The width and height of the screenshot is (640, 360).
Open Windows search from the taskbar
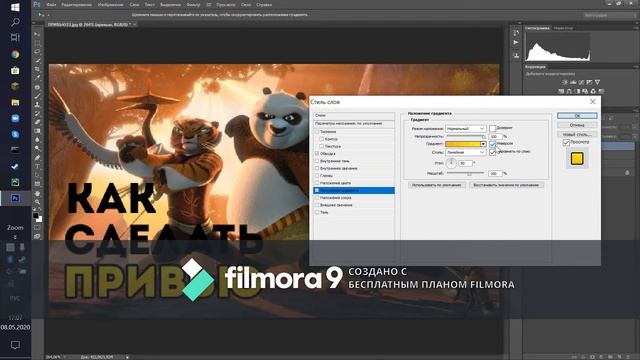(x=15, y=22)
